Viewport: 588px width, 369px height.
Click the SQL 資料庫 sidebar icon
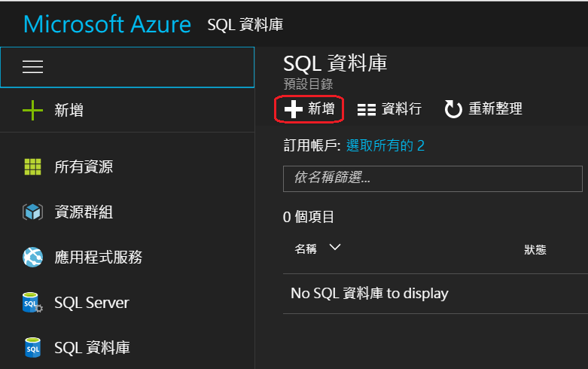pos(32,348)
